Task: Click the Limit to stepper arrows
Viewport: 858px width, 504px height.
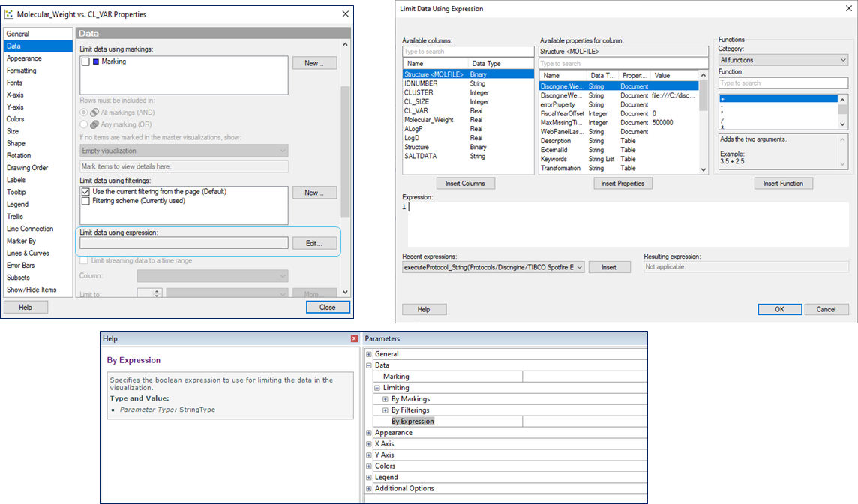Action: point(157,293)
